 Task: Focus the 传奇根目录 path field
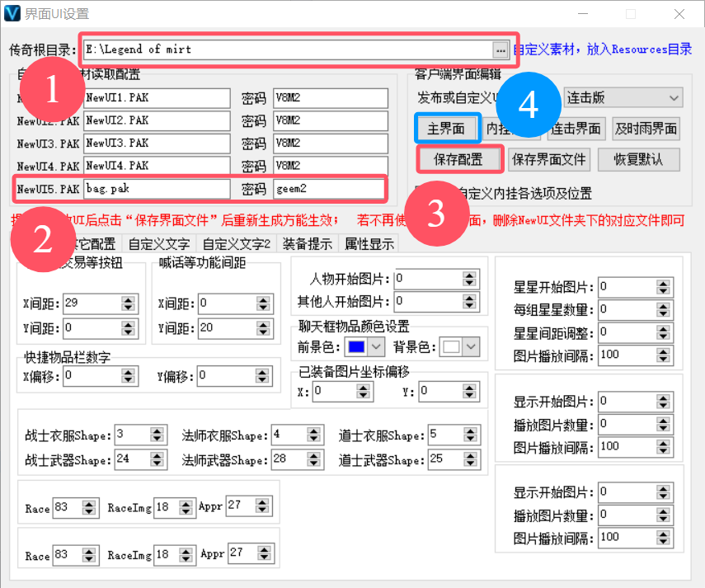289,50
